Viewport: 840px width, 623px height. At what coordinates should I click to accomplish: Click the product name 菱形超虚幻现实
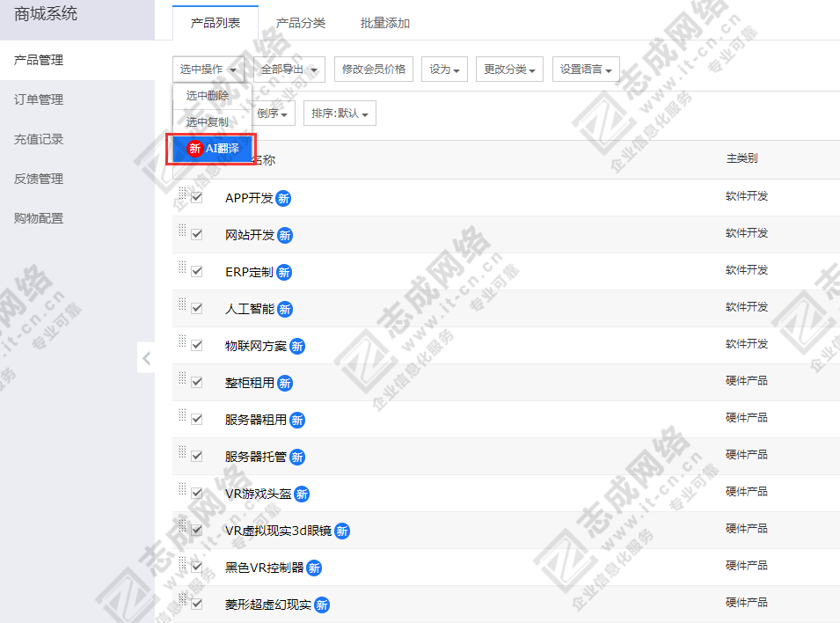pos(268,605)
